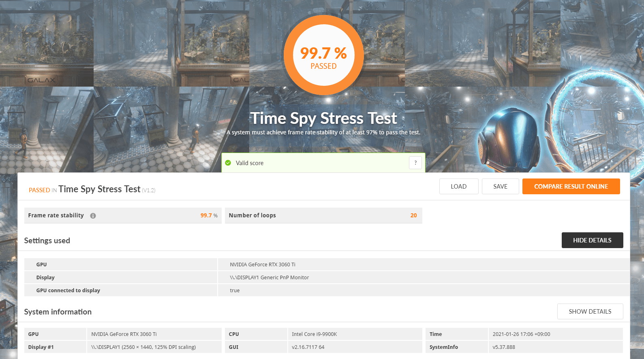Click the CPU label in System information

(234, 334)
